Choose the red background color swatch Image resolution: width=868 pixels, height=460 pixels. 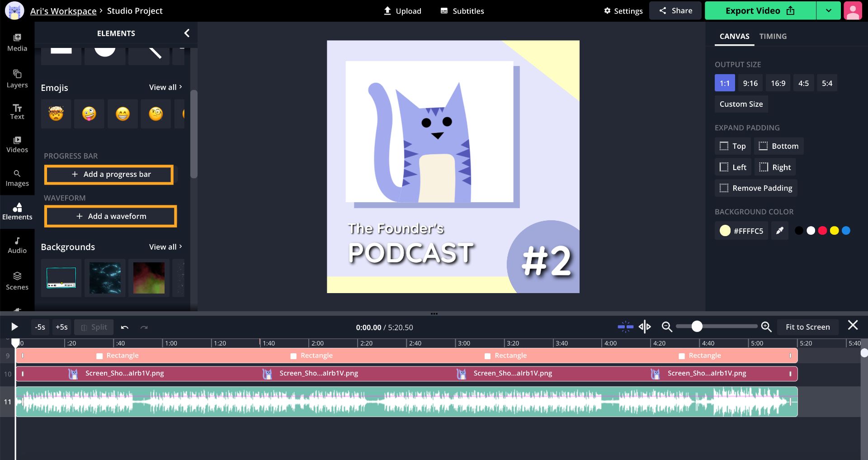coord(822,231)
